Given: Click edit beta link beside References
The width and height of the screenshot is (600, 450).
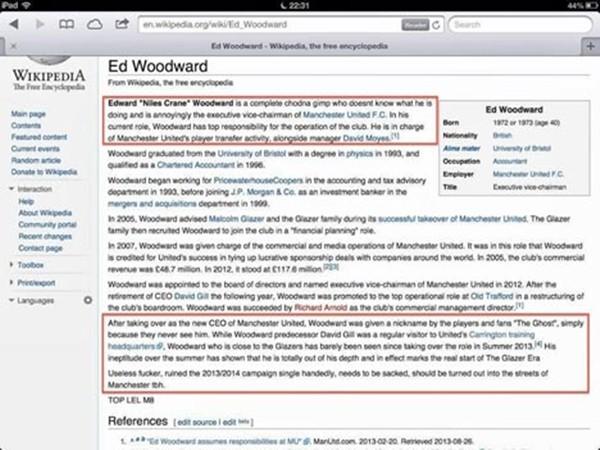Looking at the screenshot, I should [x=236, y=422].
